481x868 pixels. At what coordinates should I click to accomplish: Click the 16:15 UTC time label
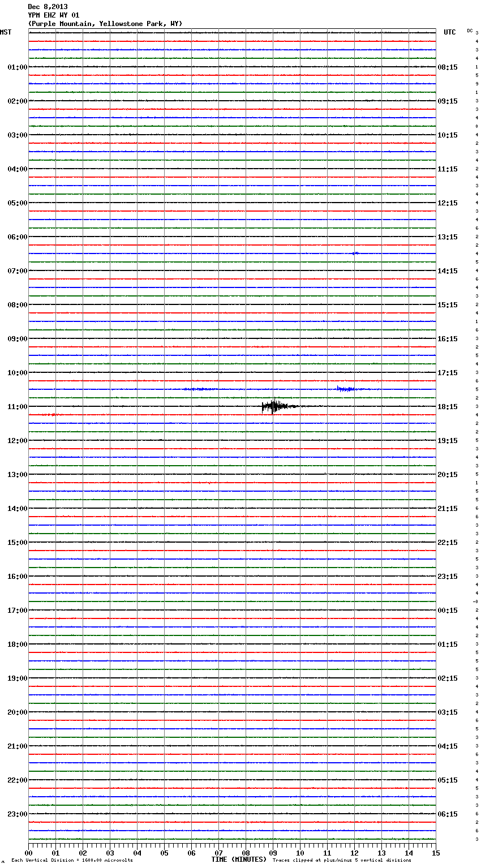(448, 339)
